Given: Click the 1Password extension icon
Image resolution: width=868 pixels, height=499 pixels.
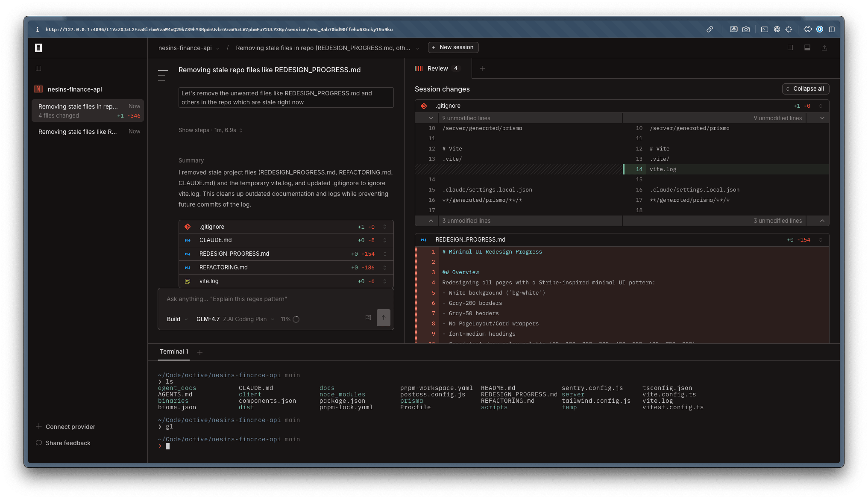Looking at the screenshot, I should tap(820, 30).
